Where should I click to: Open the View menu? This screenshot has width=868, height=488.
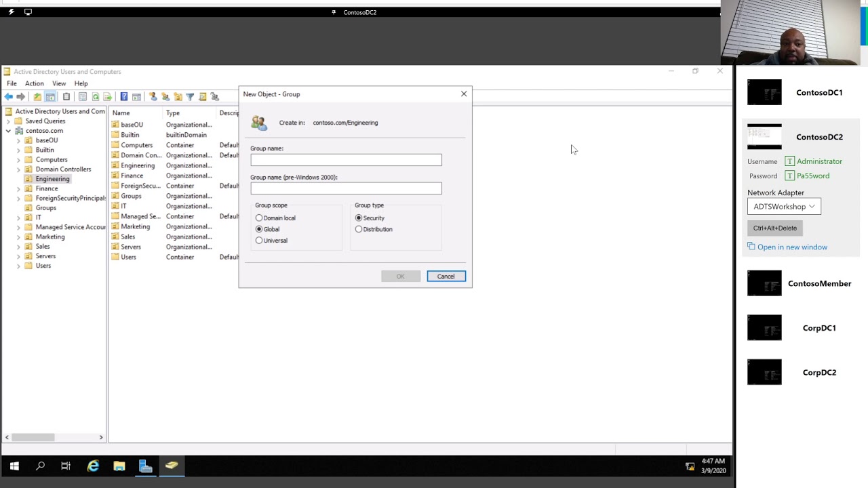[59, 83]
